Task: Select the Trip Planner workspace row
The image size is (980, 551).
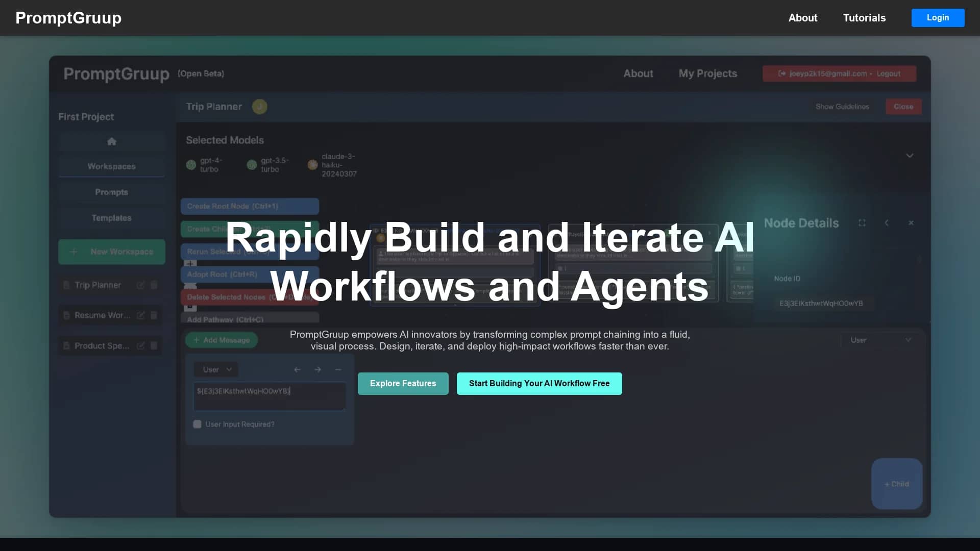Action: (x=111, y=285)
